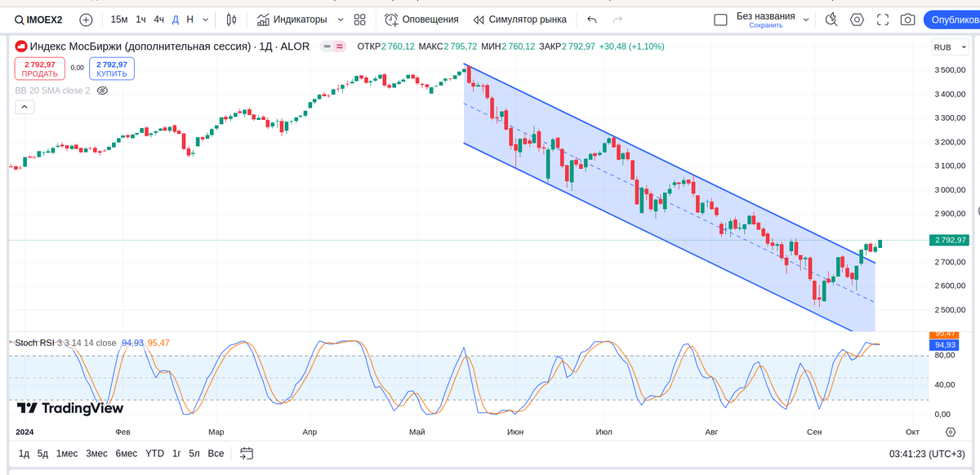This screenshot has width=980, height=475.
Task: Open the Индикаторы panel
Action: pyautogui.click(x=292, y=19)
